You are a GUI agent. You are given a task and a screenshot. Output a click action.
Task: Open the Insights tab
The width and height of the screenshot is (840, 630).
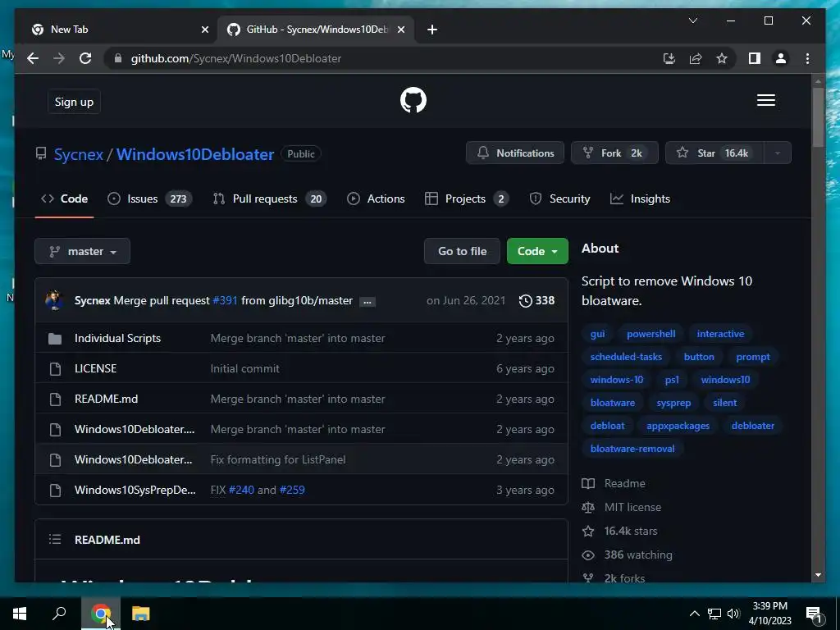(x=640, y=199)
